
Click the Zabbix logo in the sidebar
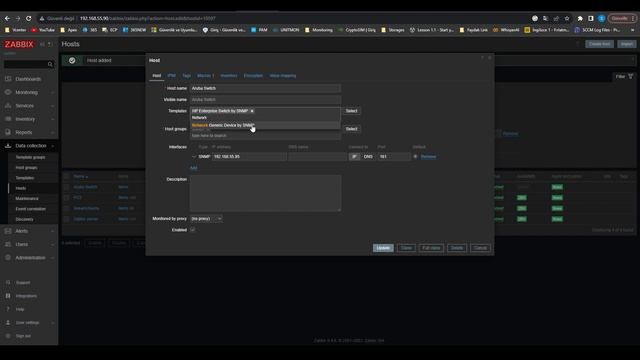click(19, 44)
